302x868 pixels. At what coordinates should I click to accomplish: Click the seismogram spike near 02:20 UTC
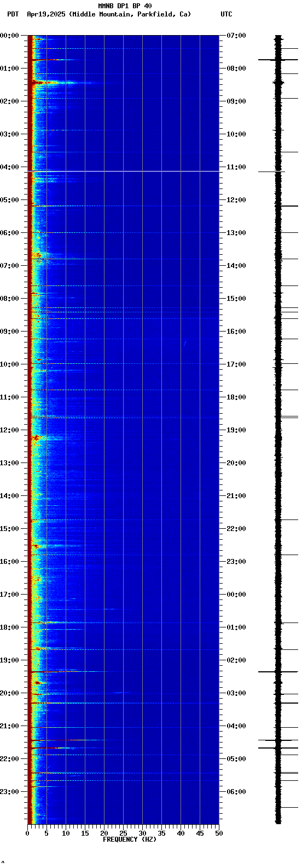pos(278,672)
